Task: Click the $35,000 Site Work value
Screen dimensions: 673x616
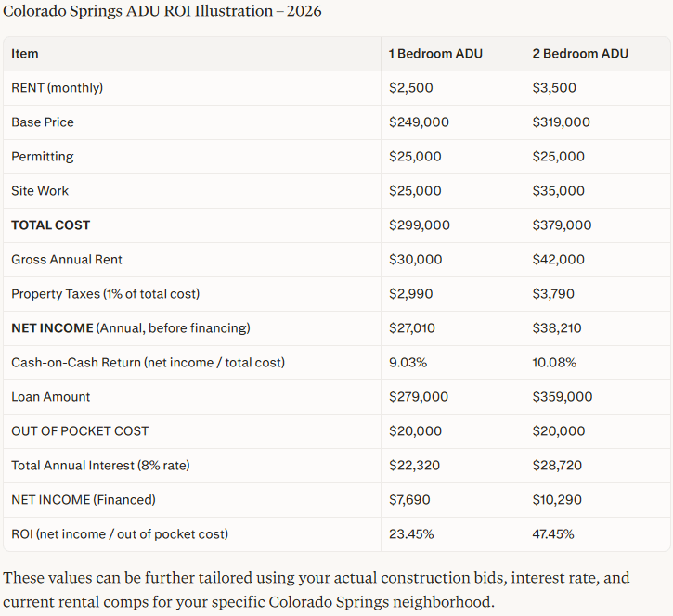Action: pyautogui.click(x=558, y=191)
